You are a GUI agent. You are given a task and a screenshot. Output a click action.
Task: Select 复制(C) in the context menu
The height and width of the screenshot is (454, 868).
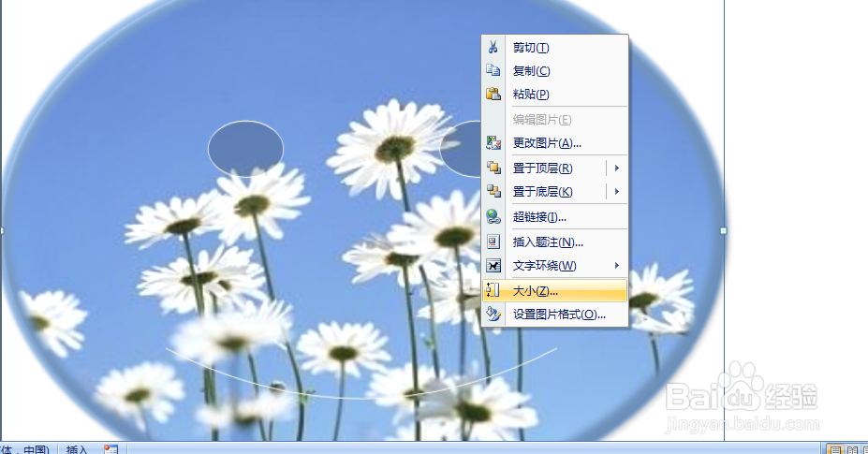tap(554, 71)
